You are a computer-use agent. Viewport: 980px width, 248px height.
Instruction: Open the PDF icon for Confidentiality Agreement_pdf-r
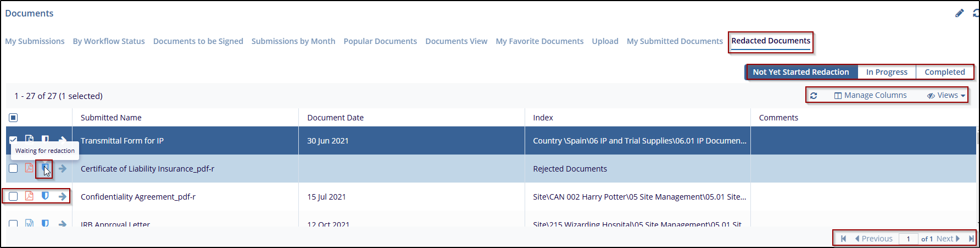(x=29, y=196)
